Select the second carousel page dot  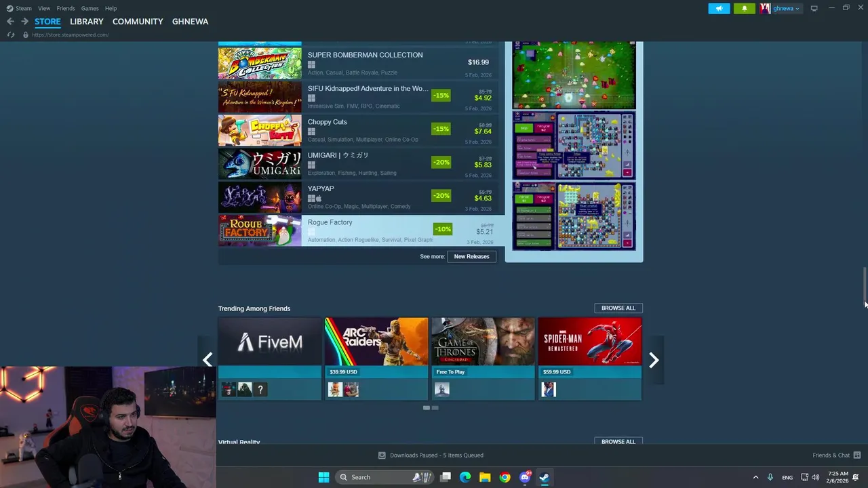point(435,407)
